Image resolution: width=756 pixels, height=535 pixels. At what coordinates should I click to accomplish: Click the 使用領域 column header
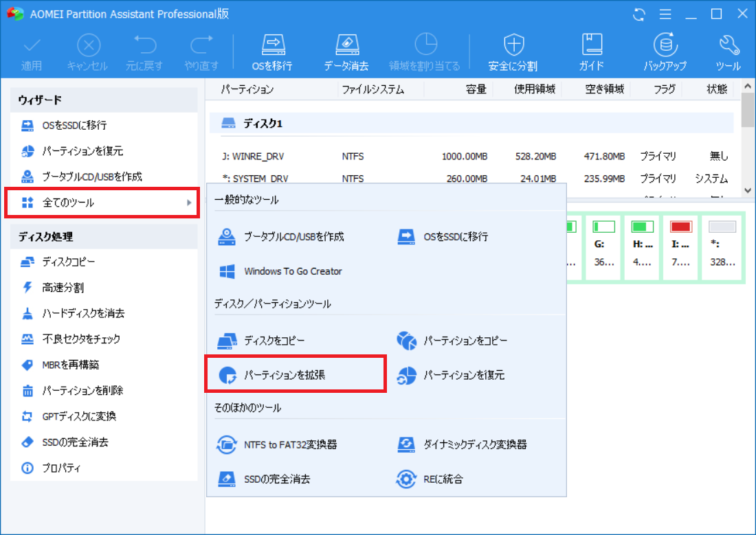[535, 89]
